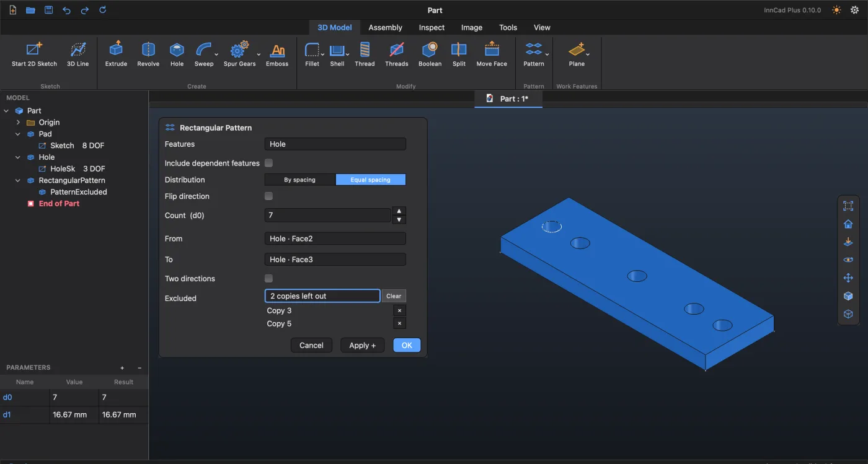Select the Boolean tool
868x464 pixels.
(x=430, y=54)
